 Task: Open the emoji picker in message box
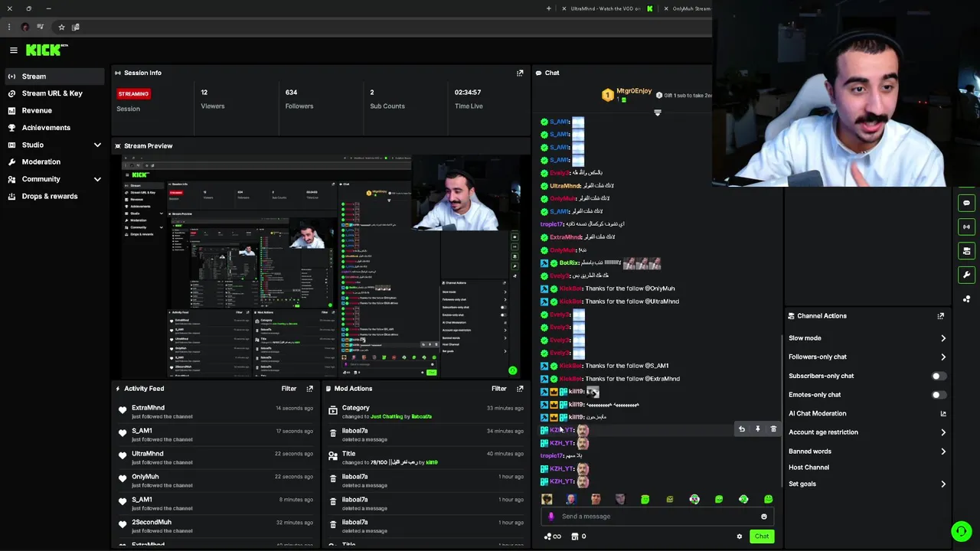click(763, 517)
